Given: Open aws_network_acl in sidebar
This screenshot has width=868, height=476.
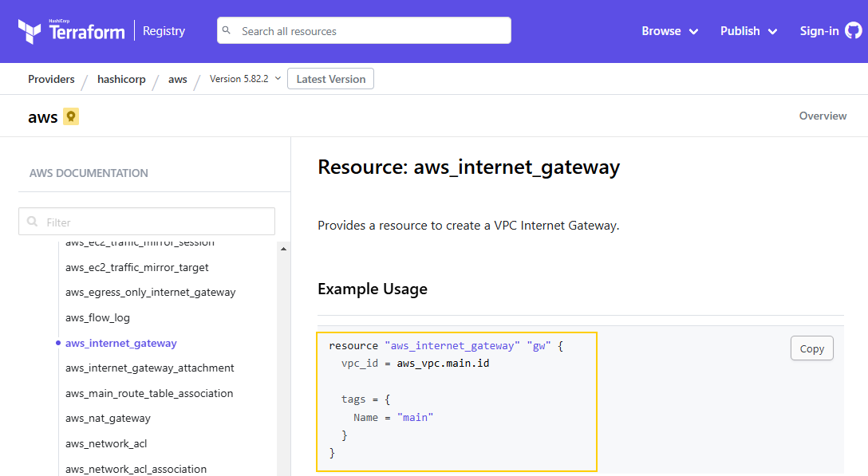Looking at the screenshot, I should [106, 444].
